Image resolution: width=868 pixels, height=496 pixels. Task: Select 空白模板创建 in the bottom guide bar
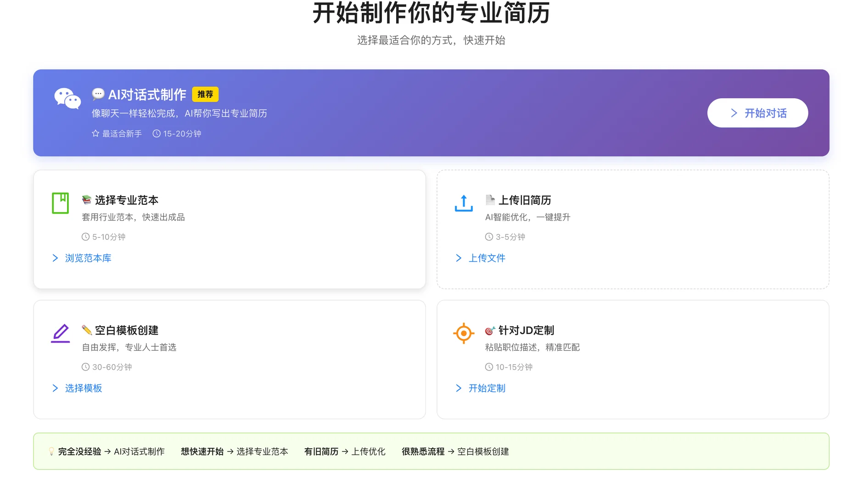click(483, 451)
